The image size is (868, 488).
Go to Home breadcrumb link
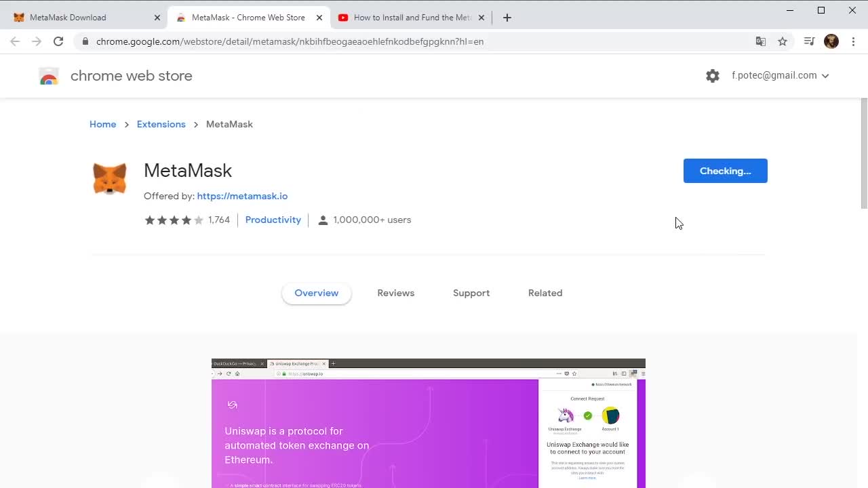click(x=103, y=125)
